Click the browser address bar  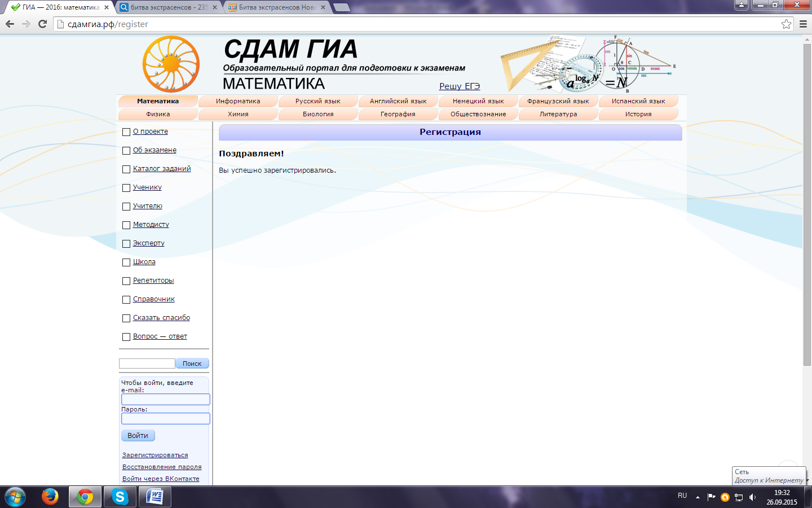423,24
